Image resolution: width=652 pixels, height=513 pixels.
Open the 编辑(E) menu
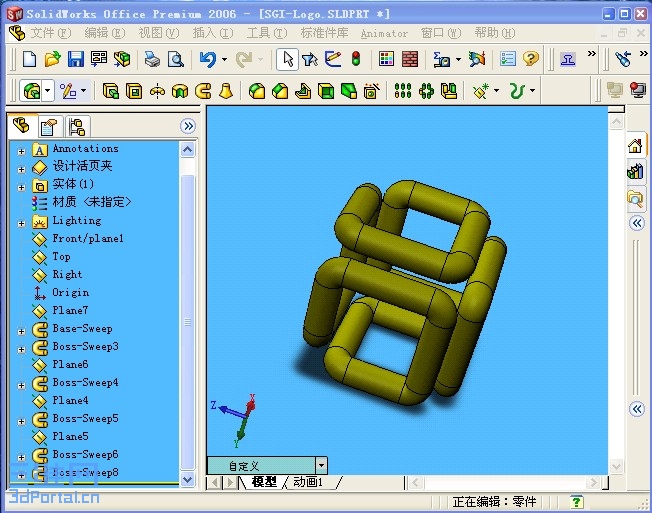105,33
